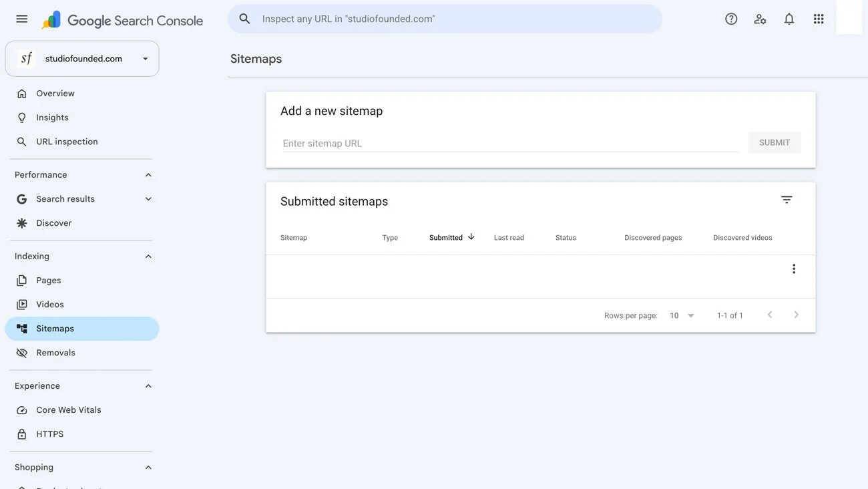Select Sitemaps in the sidebar
This screenshot has width=868, height=489.
click(82, 329)
